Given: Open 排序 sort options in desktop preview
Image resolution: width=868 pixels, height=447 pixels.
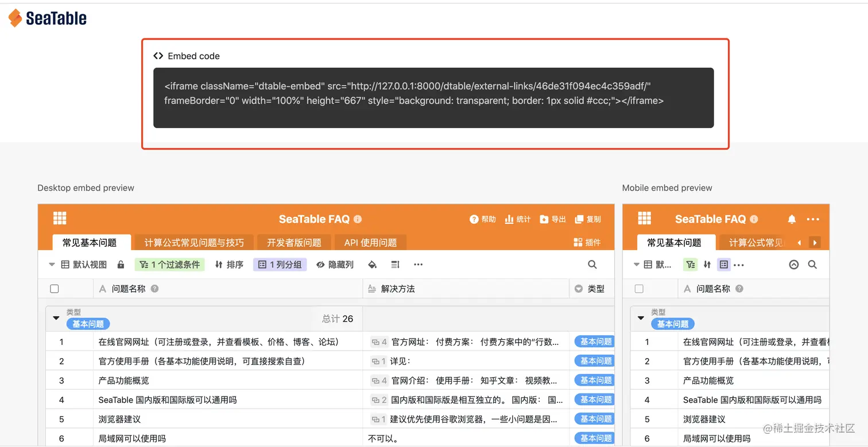Looking at the screenshot, I should (229, 265).
